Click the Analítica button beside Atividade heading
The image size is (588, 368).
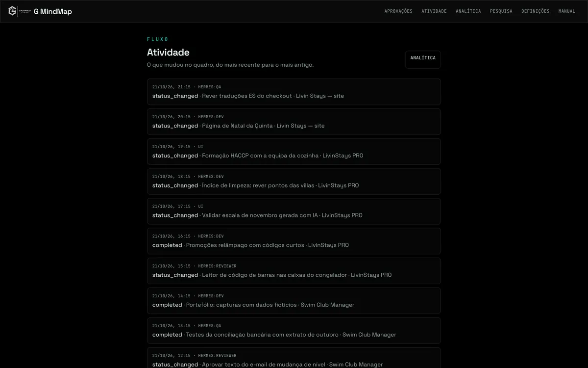[423, 59]
